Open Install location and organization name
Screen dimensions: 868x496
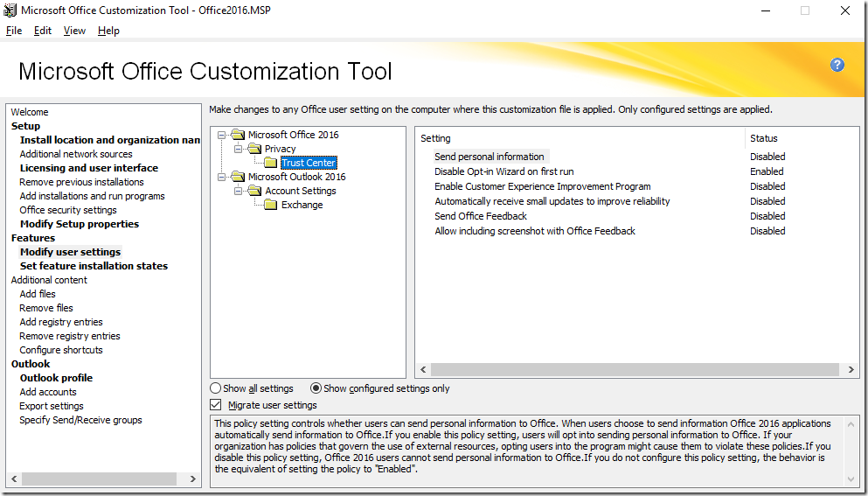tap(110, 140)
